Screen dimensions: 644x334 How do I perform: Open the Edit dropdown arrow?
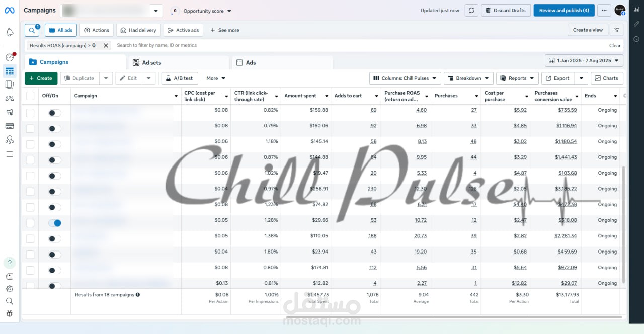[x=149, y=78]
